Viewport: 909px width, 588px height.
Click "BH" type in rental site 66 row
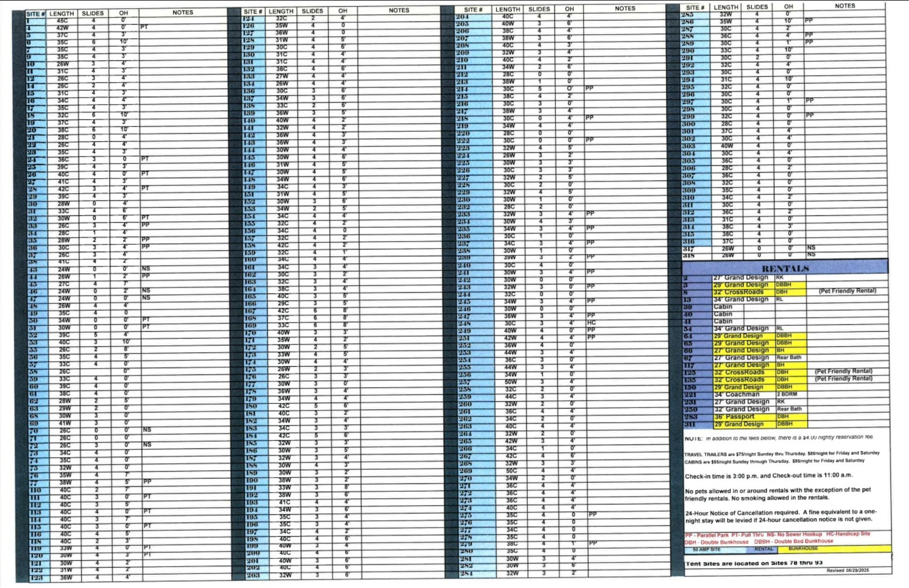coord(781,350)
